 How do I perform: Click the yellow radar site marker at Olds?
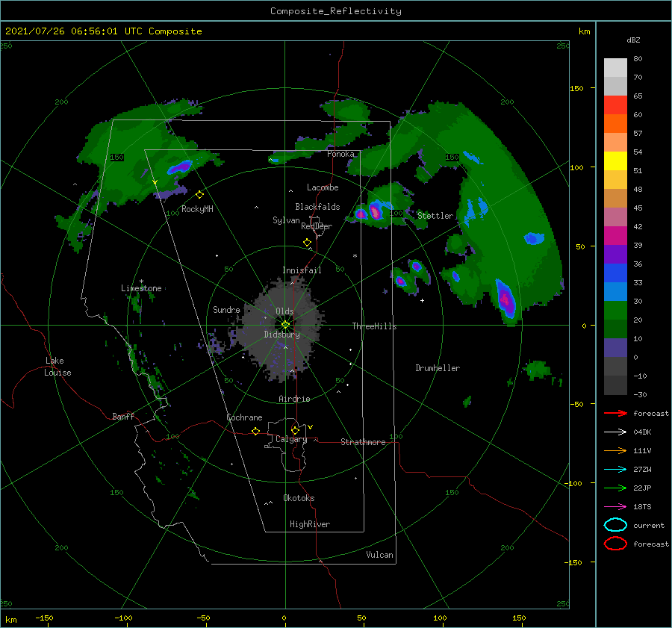[x=285, y=325]
